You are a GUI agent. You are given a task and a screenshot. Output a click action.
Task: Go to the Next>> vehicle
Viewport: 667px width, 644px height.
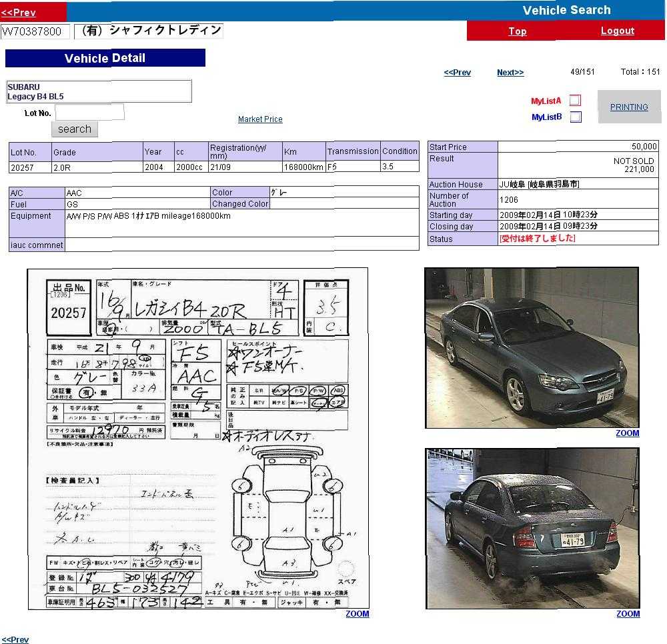click(x=510, y=72)
